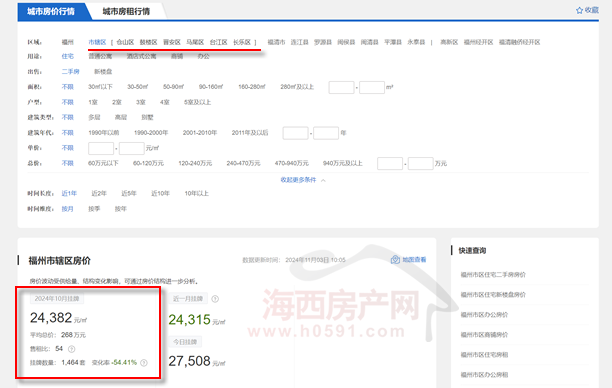Image resolution: width=612 pixels, height=388 pixels.
Task: Select 近1年 time length
Action: click(x=69, y=193)
